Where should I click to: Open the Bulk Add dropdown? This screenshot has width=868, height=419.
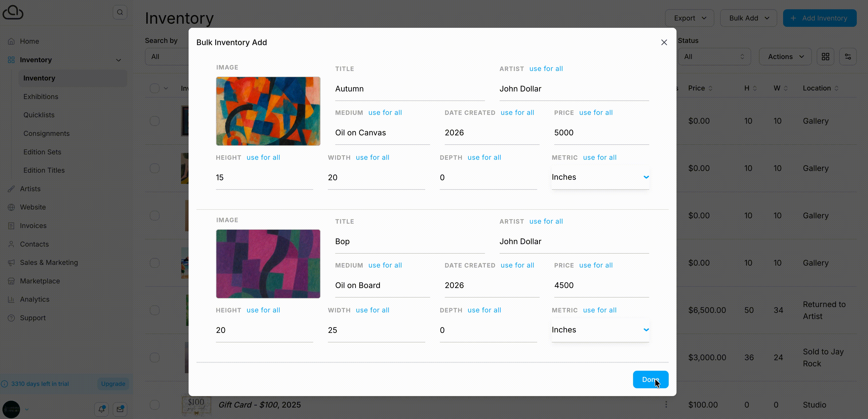pyautogui.click(x=749, y=18)
